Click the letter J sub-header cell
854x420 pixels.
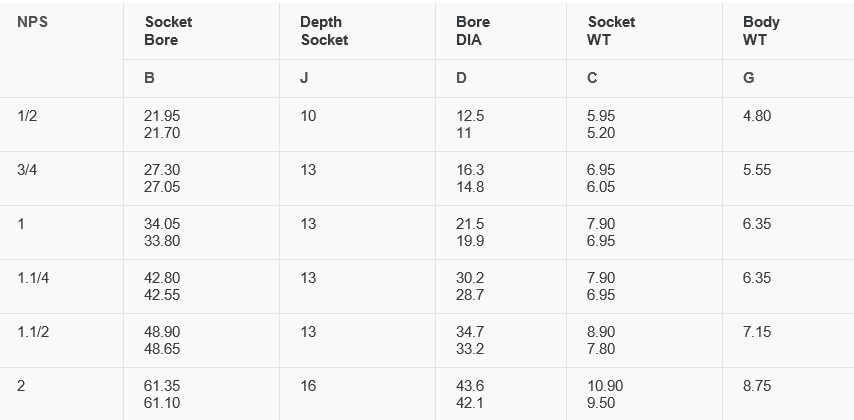tap(304, 78)
